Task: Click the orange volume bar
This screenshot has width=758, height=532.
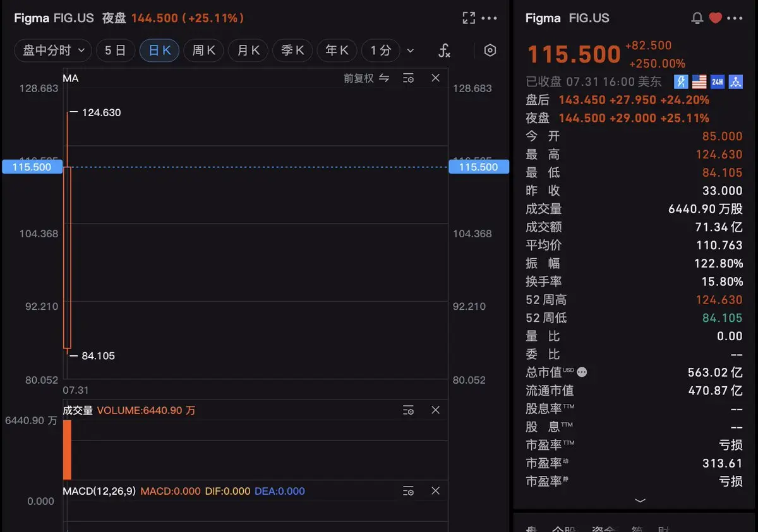Action: pyautogui.click(x=67, y=450)
